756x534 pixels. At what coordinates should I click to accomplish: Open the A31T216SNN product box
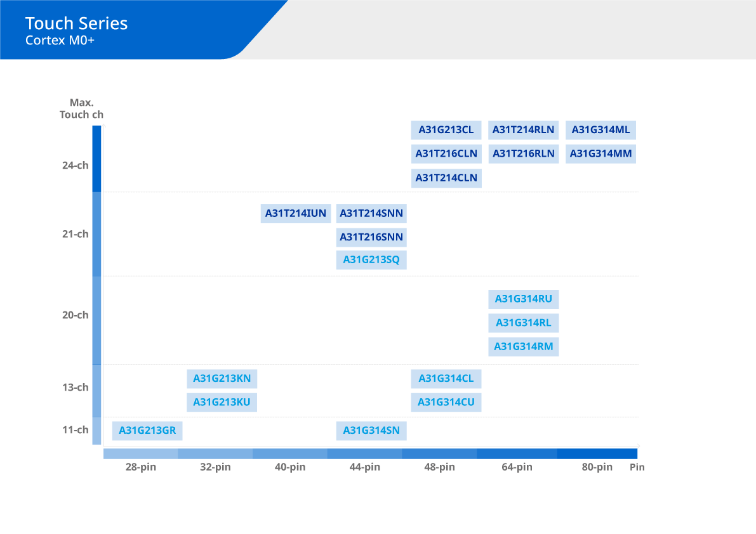[371, 237]
